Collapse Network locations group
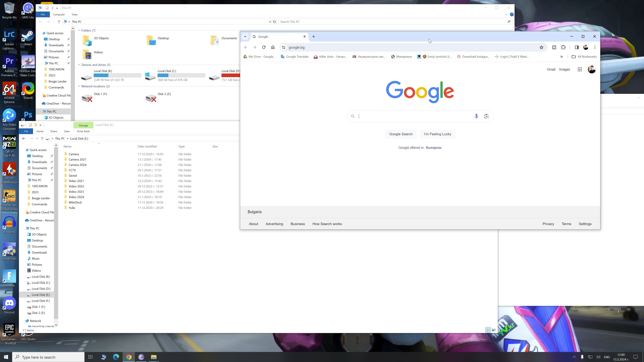 coord(79,86)
